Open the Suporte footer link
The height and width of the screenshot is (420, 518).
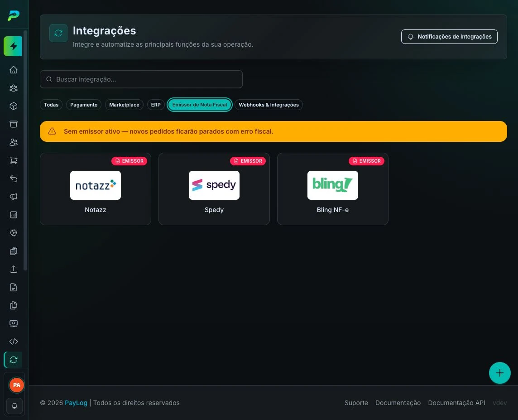pyautogui.click(x=356, y=403)
